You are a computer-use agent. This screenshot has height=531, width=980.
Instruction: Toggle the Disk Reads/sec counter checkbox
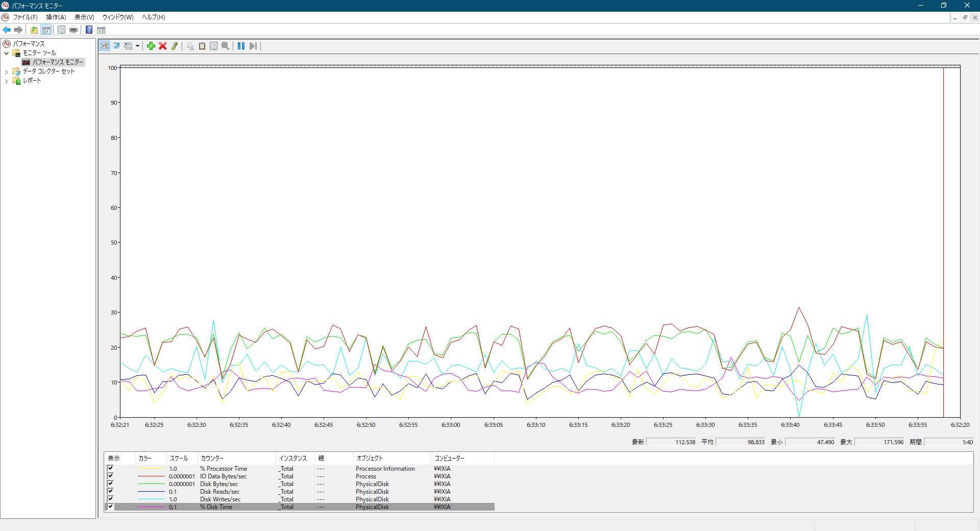click(110, 491)
